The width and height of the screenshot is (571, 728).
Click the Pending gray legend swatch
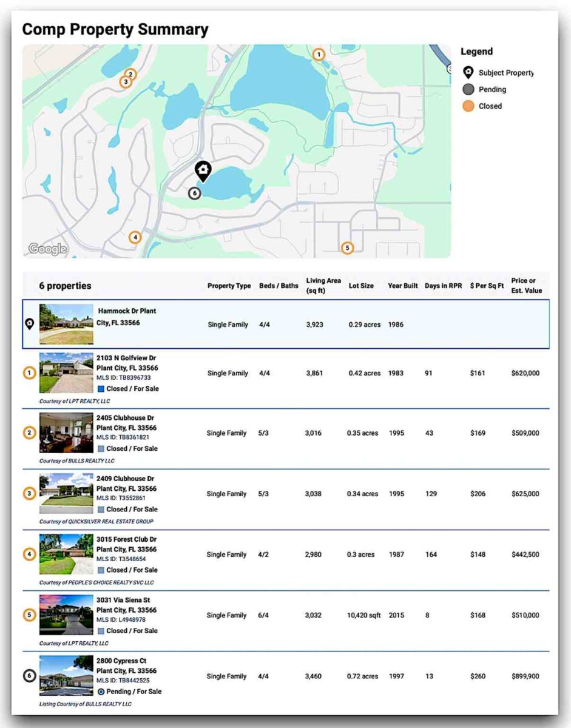[x=468, y=90]
